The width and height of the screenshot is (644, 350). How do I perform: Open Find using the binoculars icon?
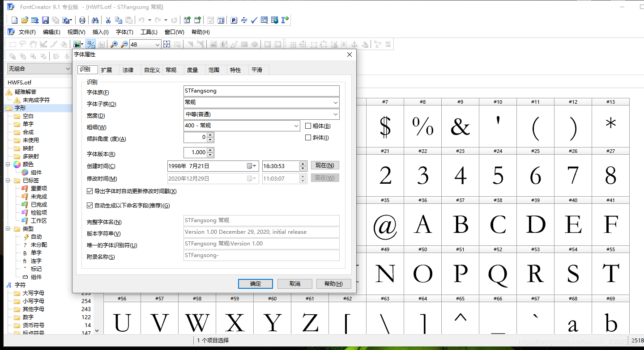pos(95,20)
